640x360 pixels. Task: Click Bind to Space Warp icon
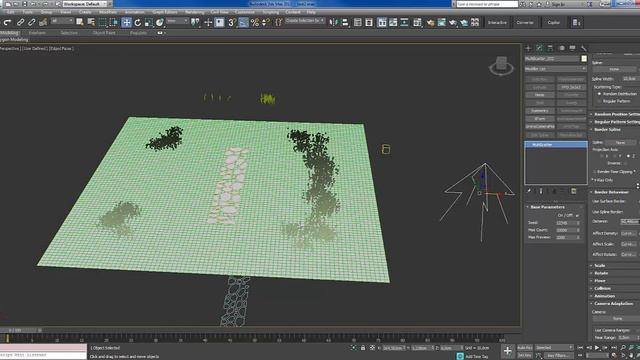point(43,22)
